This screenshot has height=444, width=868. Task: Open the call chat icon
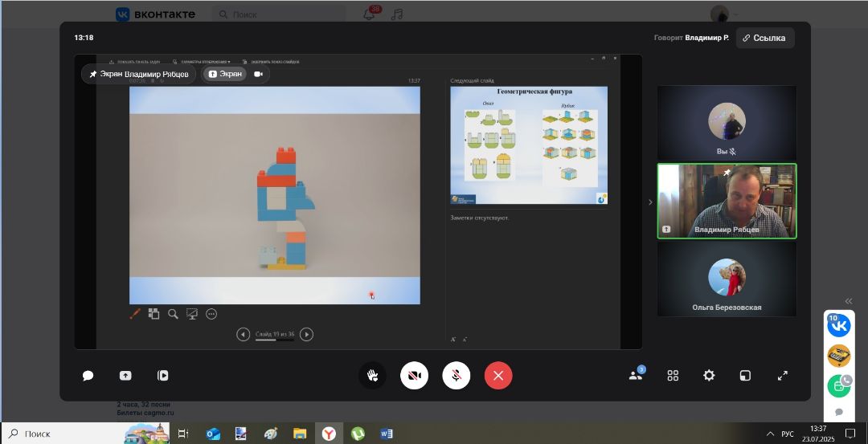88,376
